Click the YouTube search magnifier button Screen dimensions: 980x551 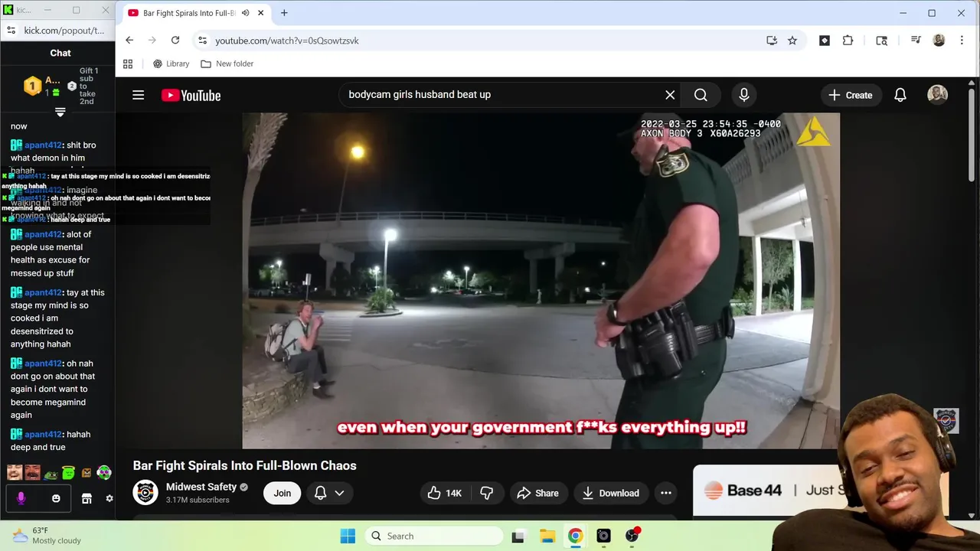(x=701, y=95)
